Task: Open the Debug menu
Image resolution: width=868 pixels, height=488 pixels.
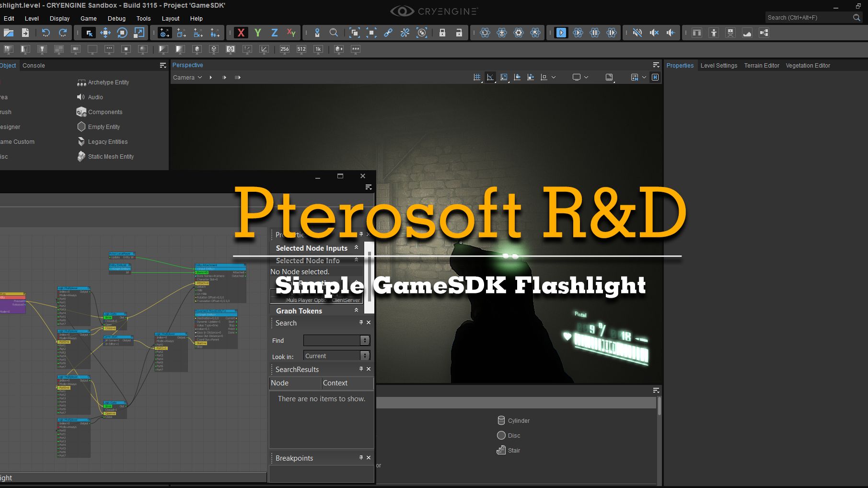Action: coord(116,18)
